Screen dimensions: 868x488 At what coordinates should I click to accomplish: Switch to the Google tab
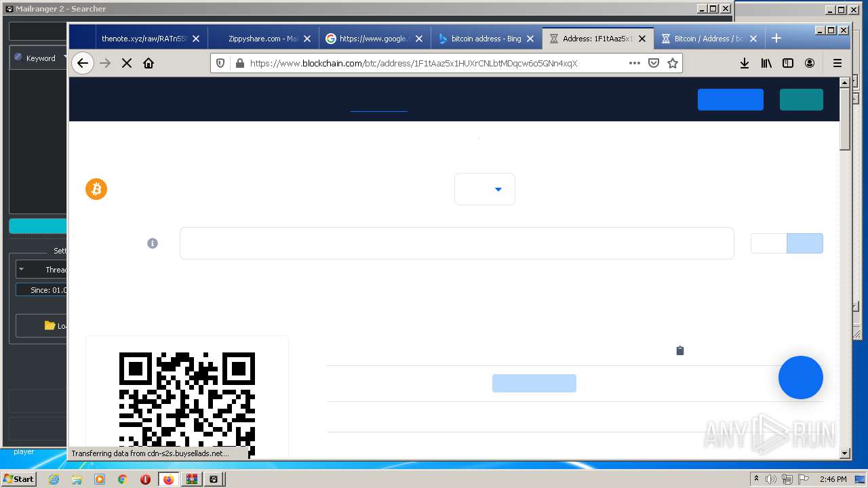tap(374, 39)
